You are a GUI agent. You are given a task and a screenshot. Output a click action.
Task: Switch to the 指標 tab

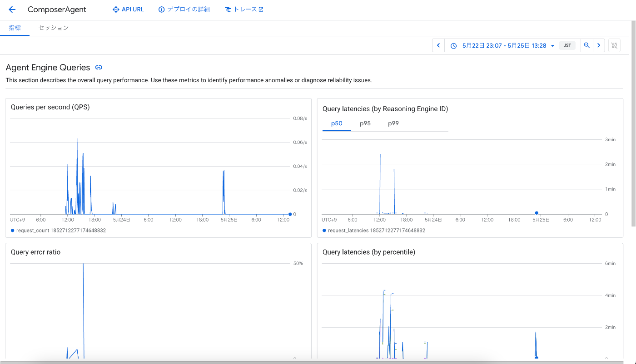[x=15, y=28]
